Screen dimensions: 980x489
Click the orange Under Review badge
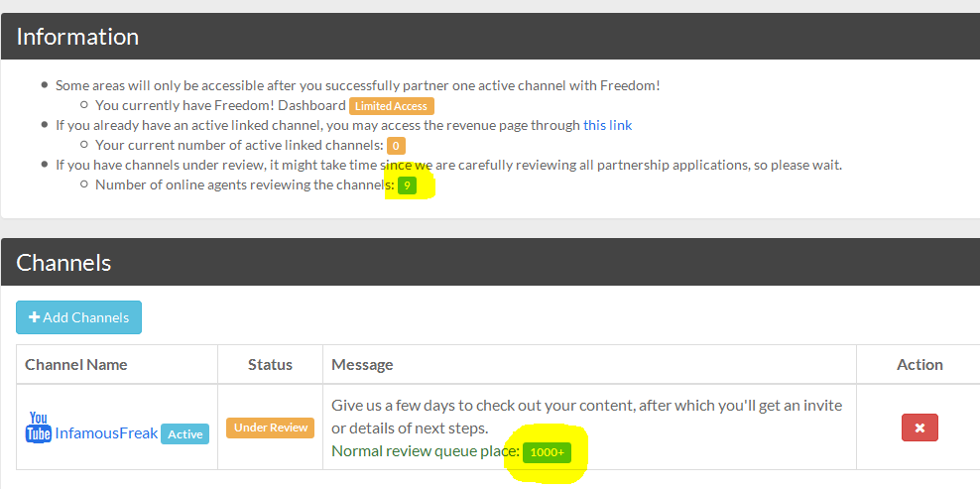270,428
